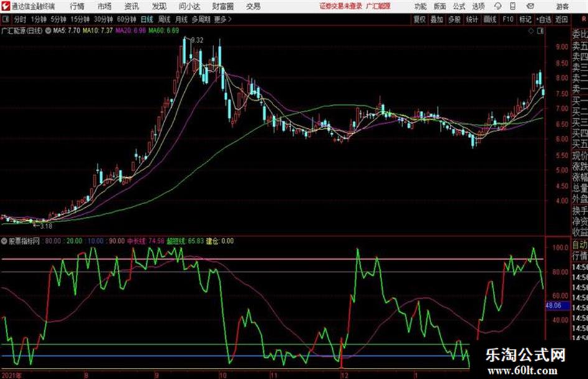The height and width of the screenshot is (379, 588).
Task: Open the 选项 menu
Action: click(478, 6)
